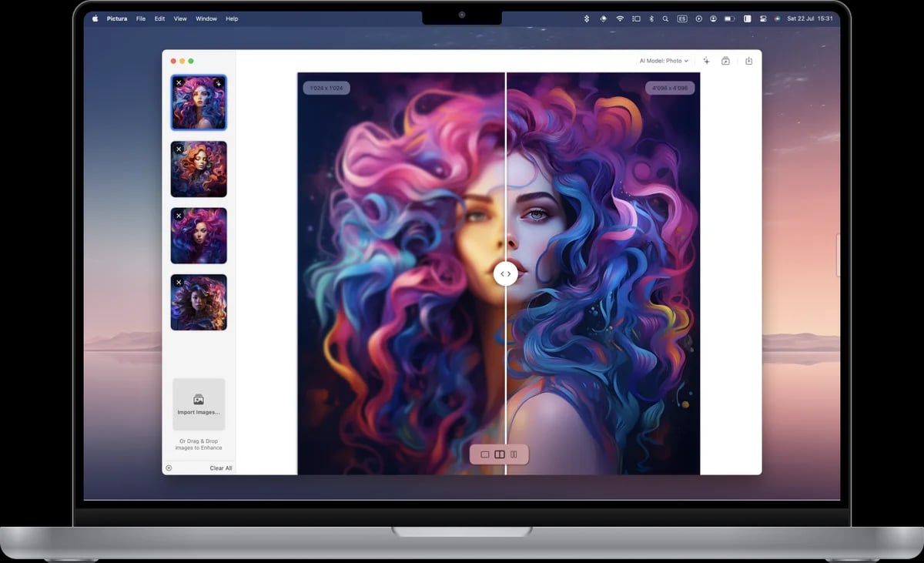Viewport: 924px width, 563px height.
Task: Remove the second thumbnail with its X icon
Action: [179, 149]
